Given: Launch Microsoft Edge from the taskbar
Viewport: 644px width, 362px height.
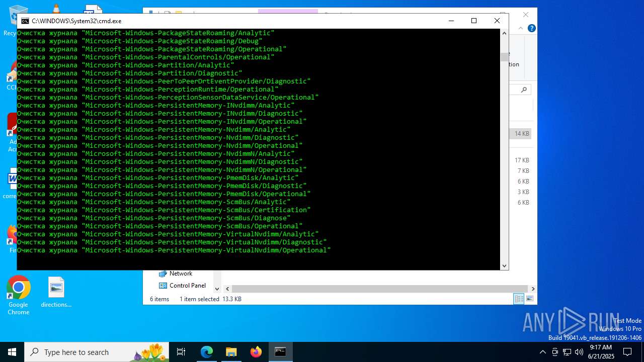Looking at the screenshot, I should pos(207,352).
